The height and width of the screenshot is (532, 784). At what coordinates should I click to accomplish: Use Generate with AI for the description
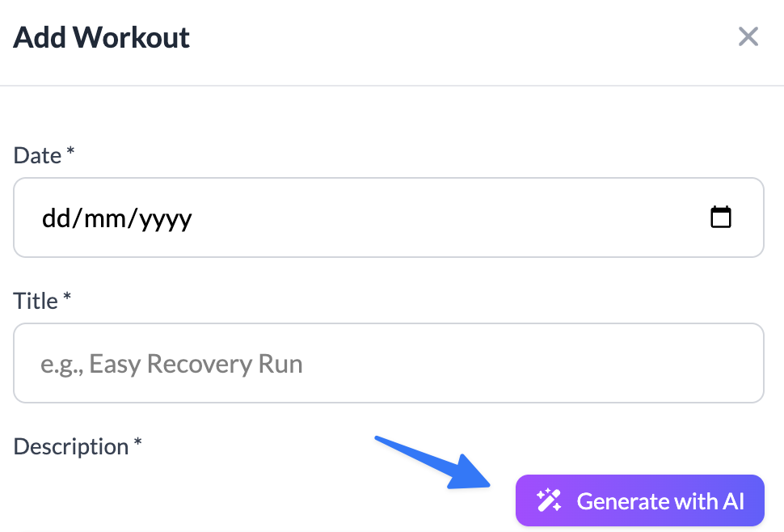click(639, 500)
